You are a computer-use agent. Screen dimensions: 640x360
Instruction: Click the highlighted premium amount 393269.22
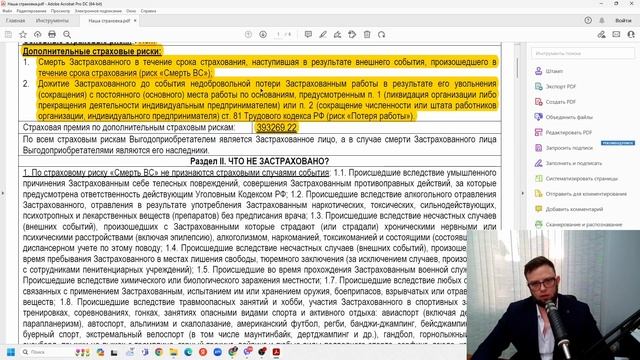276,127
